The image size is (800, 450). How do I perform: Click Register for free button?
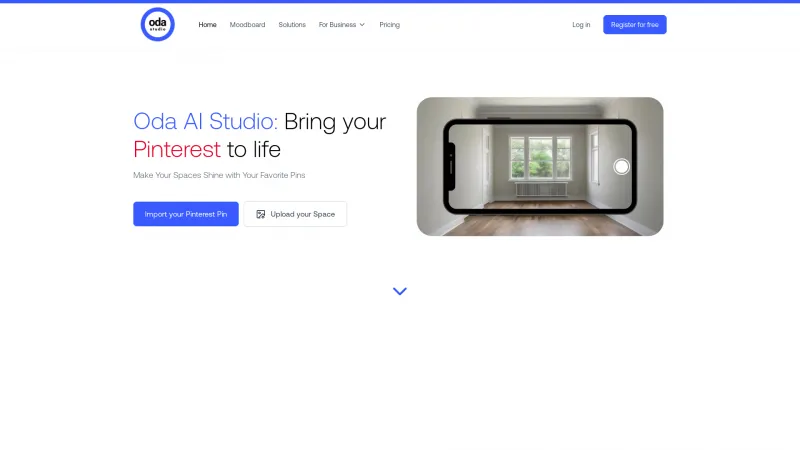[x=635, y=24]
